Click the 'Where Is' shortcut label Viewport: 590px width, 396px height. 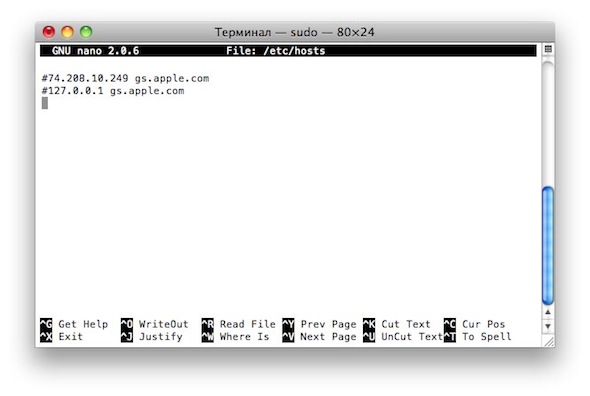[x=245, y=337]
